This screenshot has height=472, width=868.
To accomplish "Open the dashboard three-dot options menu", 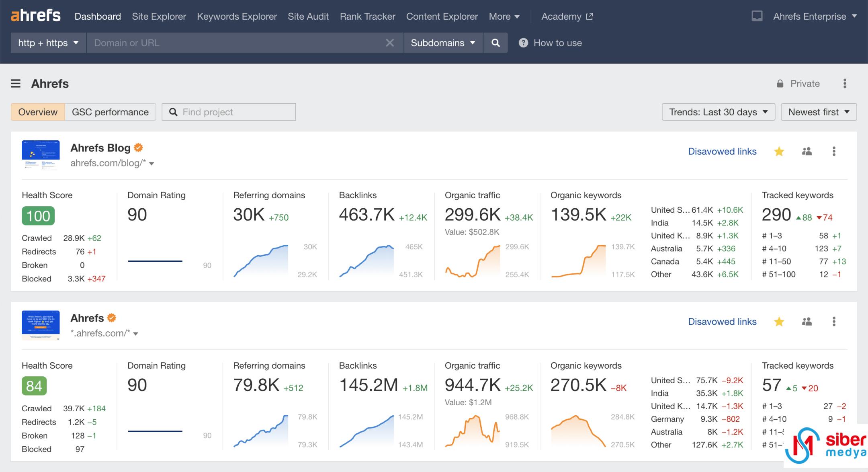I will tap(845, 84).
